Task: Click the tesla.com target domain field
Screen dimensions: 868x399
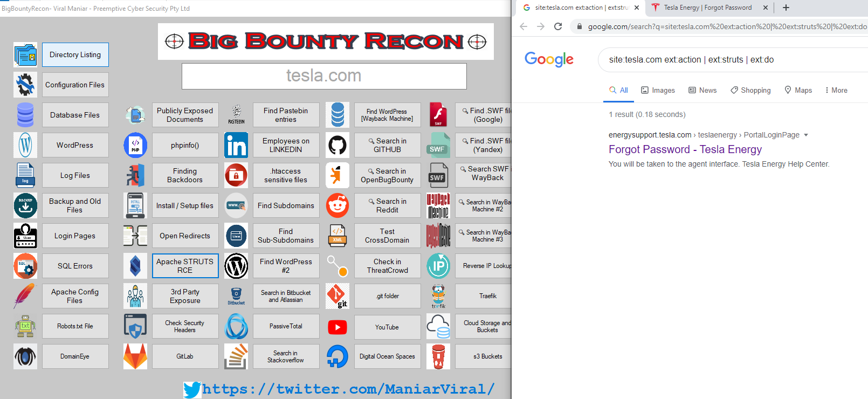Action: pyautogui.click(x=324, y=76)
